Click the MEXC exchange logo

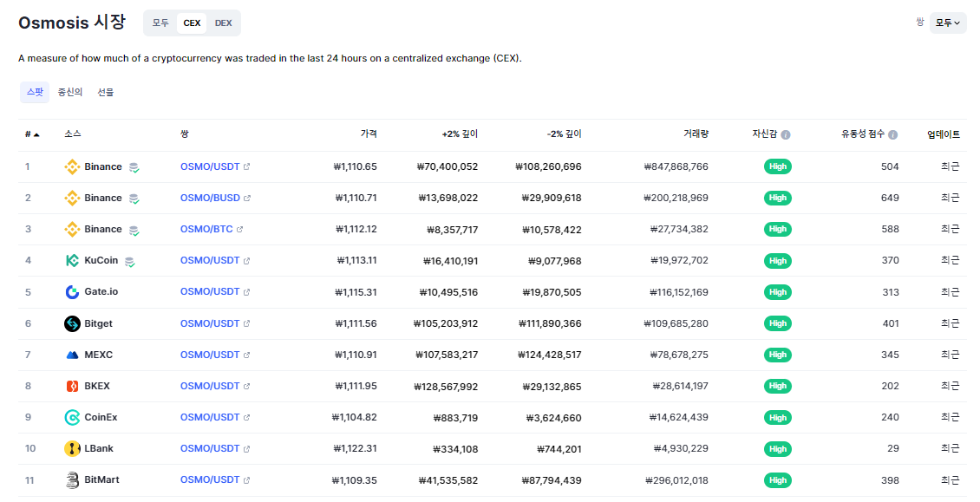(72, 355)
